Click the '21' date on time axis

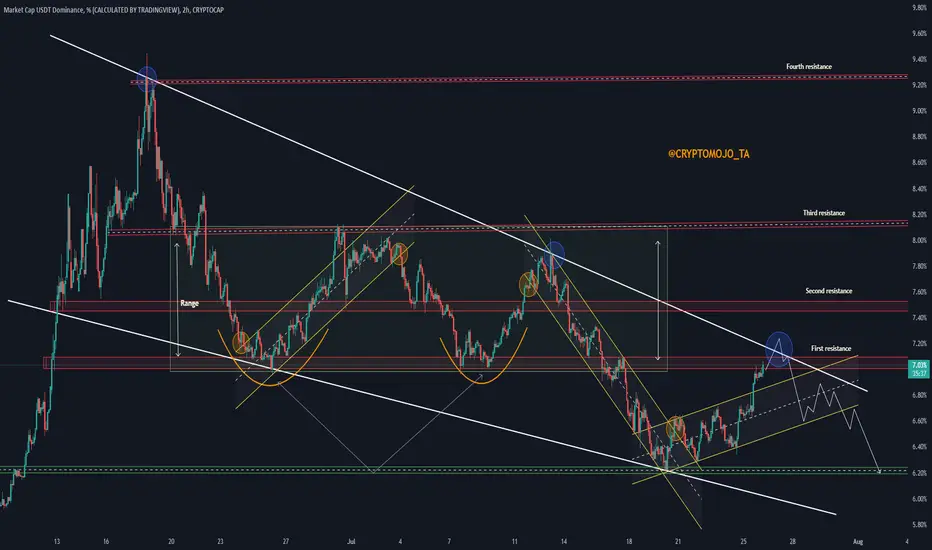(678, 542)
